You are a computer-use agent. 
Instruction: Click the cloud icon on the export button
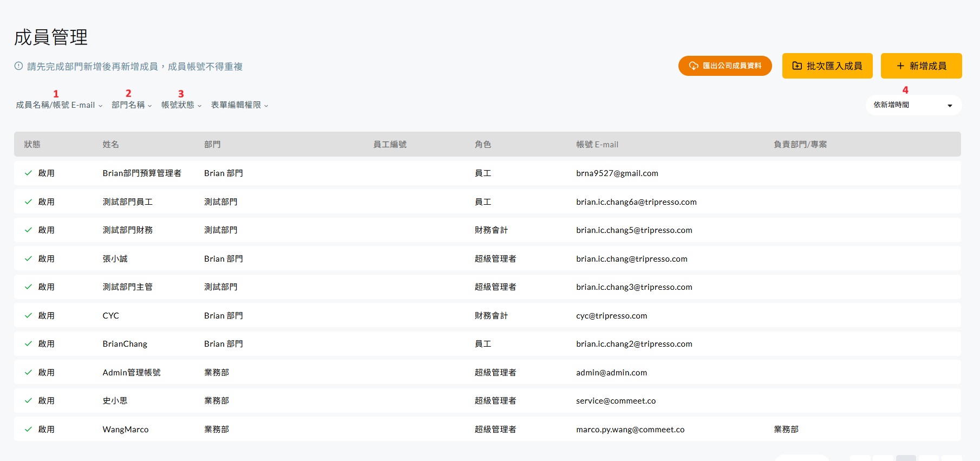click(694, 66)
